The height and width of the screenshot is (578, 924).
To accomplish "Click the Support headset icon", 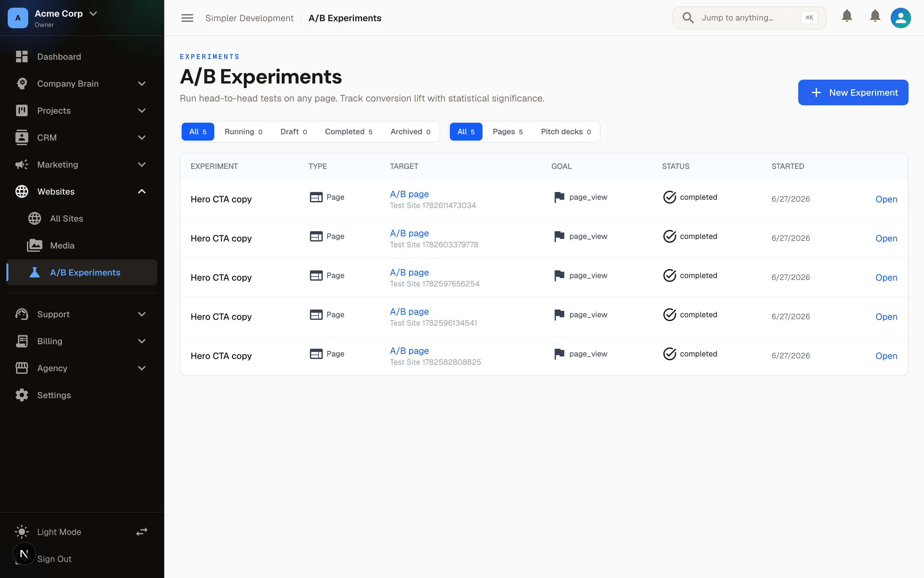I will tap(22, 314).
